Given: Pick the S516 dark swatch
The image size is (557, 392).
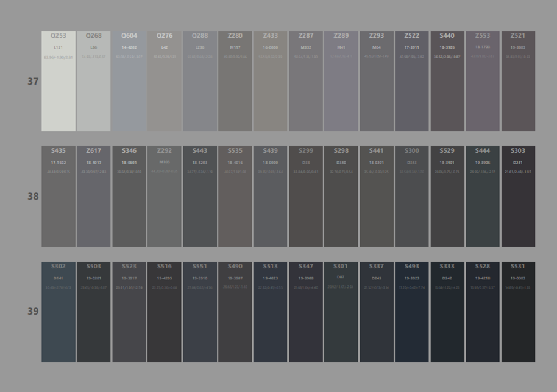Looking at the screenshot, I should click(x=164, y=312).
